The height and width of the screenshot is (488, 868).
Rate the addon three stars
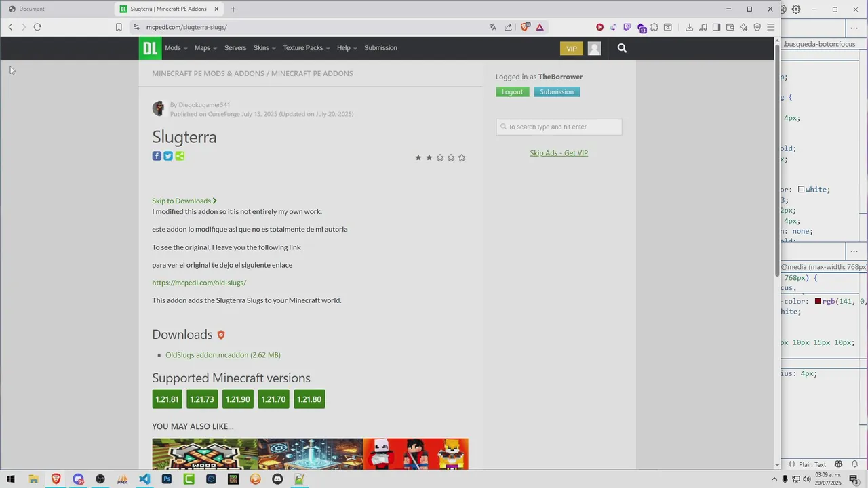coord(440,157)
